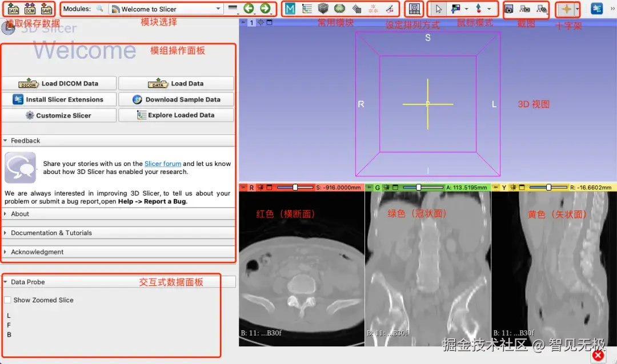617x364 pixels.
Task: Click the Explore Loaded Data button
Action: [x=176, y=115]
